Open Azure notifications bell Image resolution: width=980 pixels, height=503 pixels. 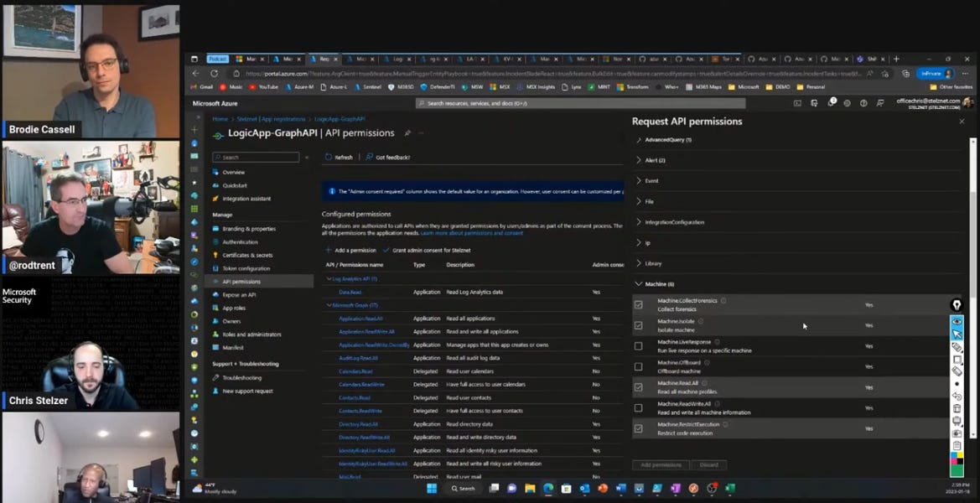(x=831, y=103)
